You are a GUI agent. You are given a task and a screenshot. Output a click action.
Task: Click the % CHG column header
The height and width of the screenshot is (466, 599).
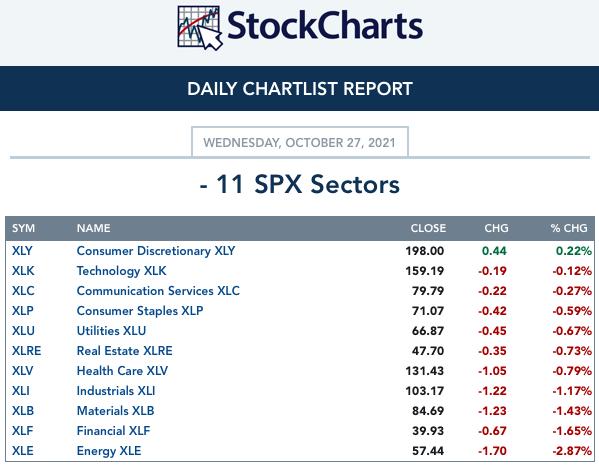(x=569, y=228)
